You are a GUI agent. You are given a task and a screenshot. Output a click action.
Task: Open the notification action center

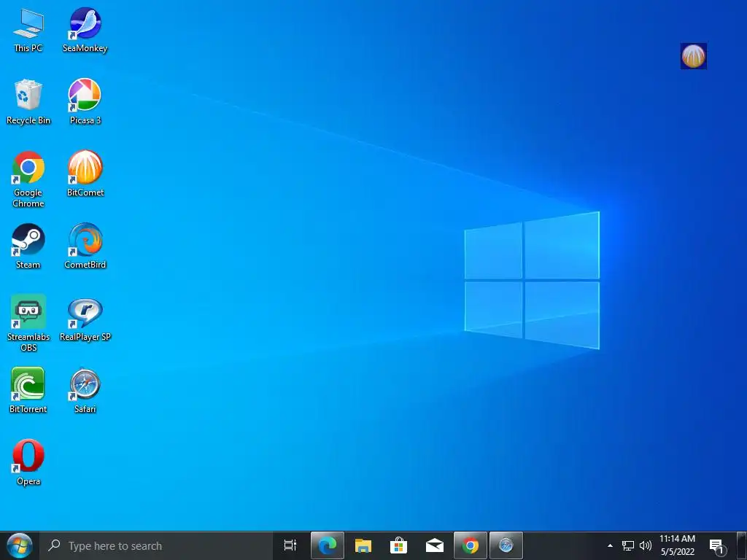(717, 545)
